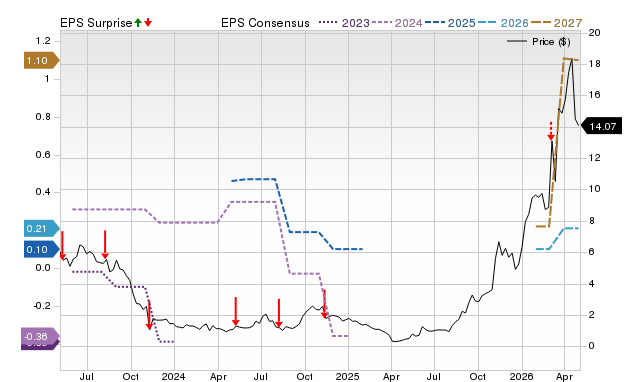640x382 pixels.
Task: Click the -0.2 label on the EPS axis
Action: pos(42,306)
